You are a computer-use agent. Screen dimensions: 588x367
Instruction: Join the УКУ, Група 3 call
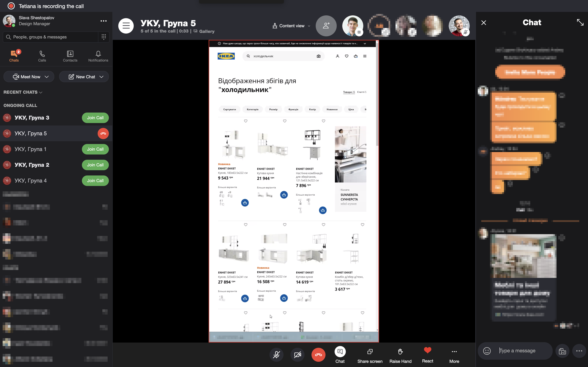[95, 118]
